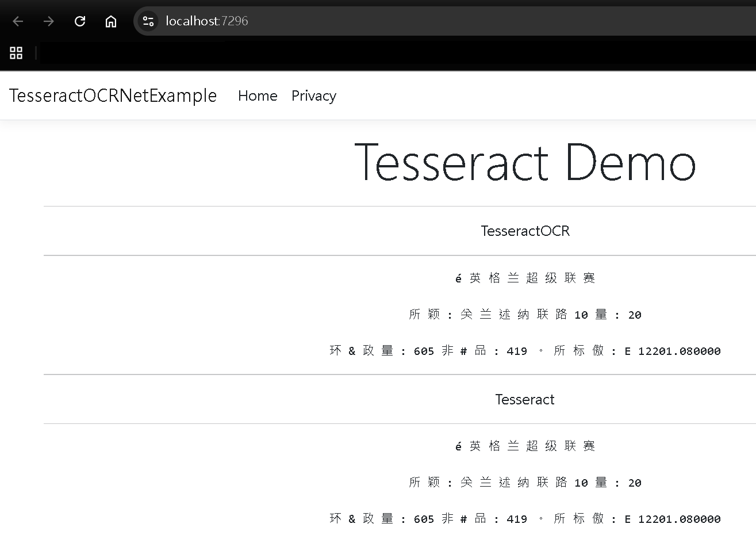Click the browser forward arrow

[49, 21]
